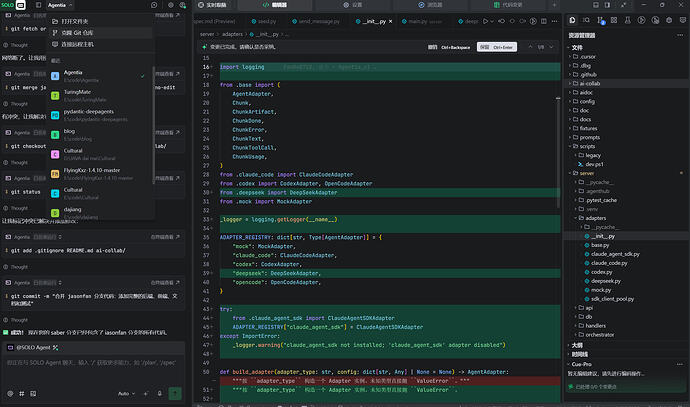
Task: Open the main.py editor tab
Action: pos(421,21)
